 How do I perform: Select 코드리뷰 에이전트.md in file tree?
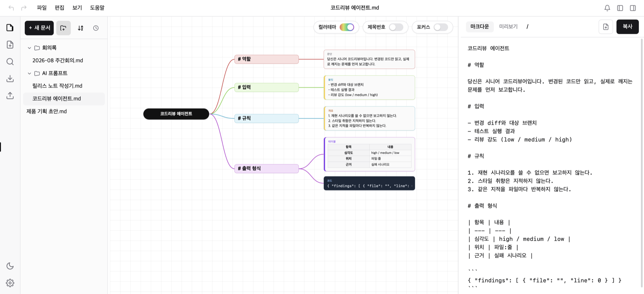point(64,99)
